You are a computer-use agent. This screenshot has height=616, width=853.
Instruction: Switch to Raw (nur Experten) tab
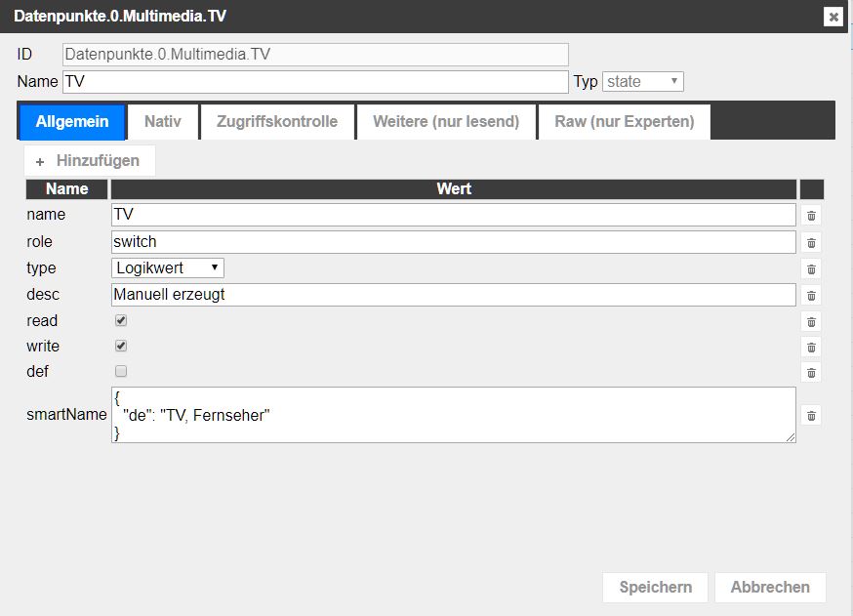625,121
